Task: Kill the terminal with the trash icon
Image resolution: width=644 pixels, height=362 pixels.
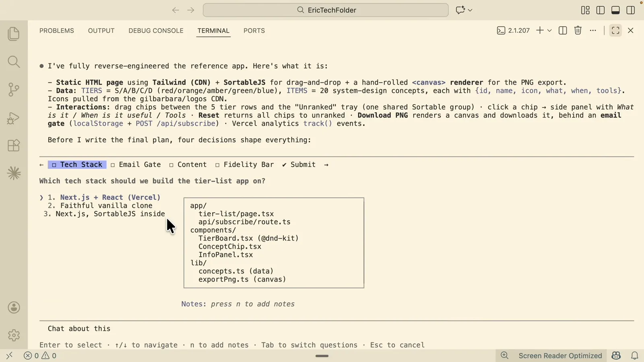Action: 578,31
